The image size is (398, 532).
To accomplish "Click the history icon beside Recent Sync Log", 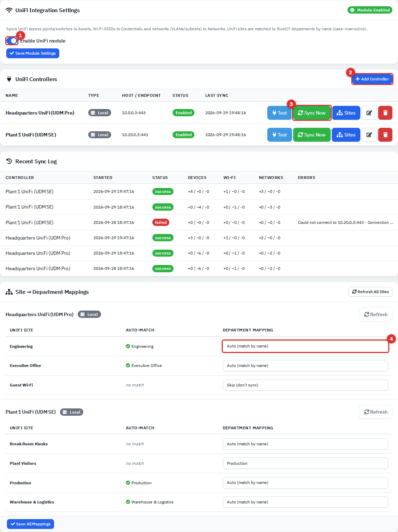I will [9, 161].
